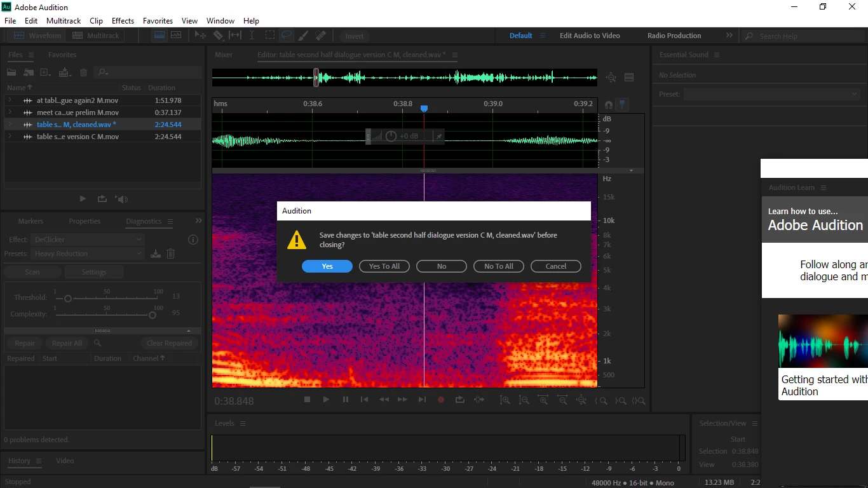Click Delete Preset trash icon in Diagnostics

[x=170, y=254]
